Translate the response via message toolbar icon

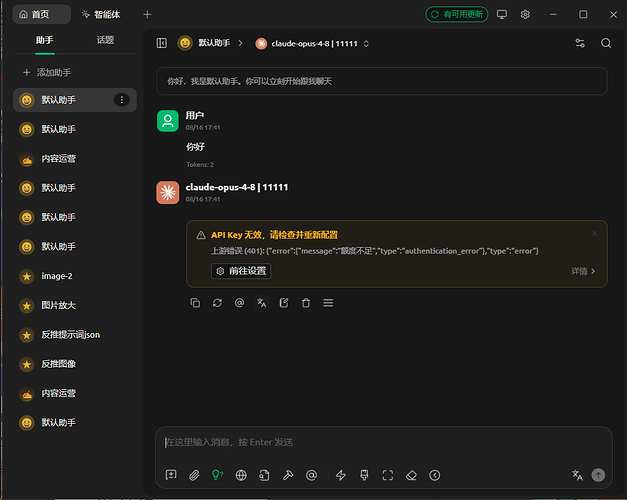[x=262, y=303]
